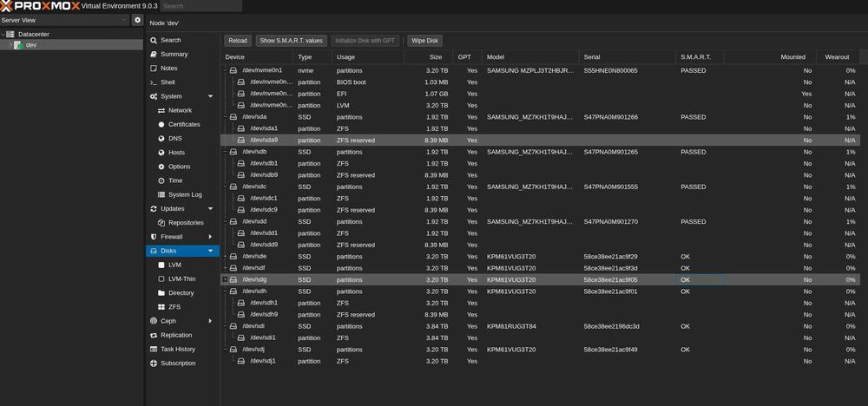Click the Replication retweet icon

point(154,335)
